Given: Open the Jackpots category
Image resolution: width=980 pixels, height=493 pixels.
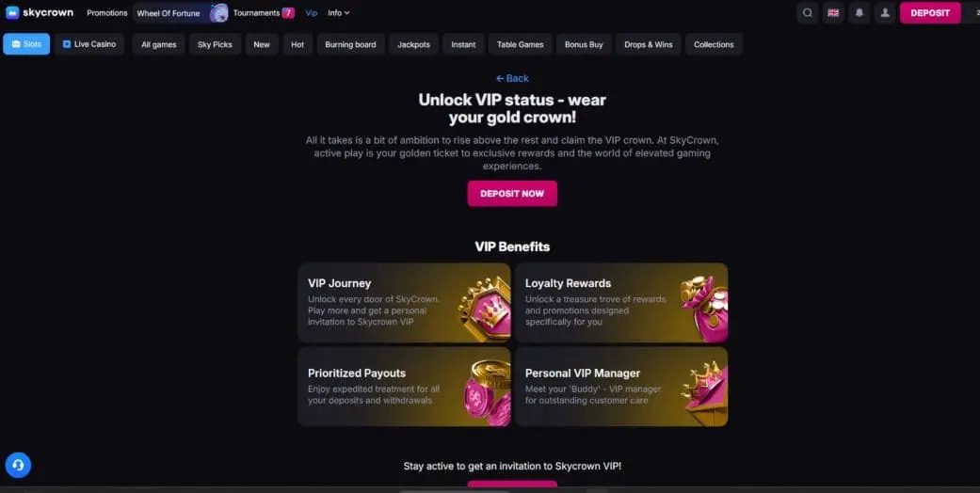Looking at the screenshot, I should 414,44.
